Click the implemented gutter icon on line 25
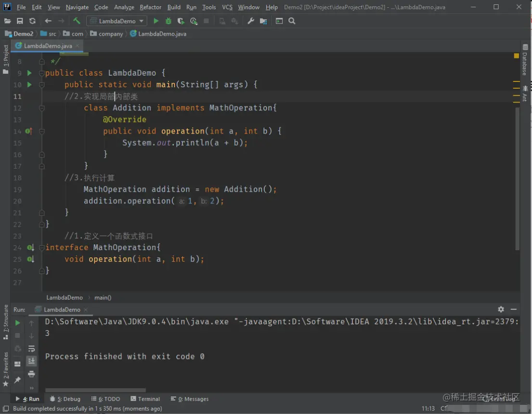The image size is (532, 414). (30, 259)
